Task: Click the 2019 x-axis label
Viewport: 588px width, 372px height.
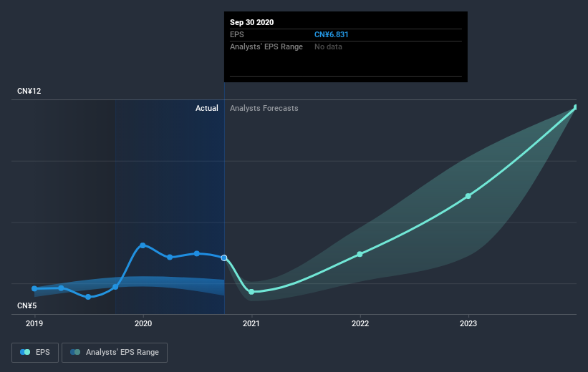Action: [34, 323]
